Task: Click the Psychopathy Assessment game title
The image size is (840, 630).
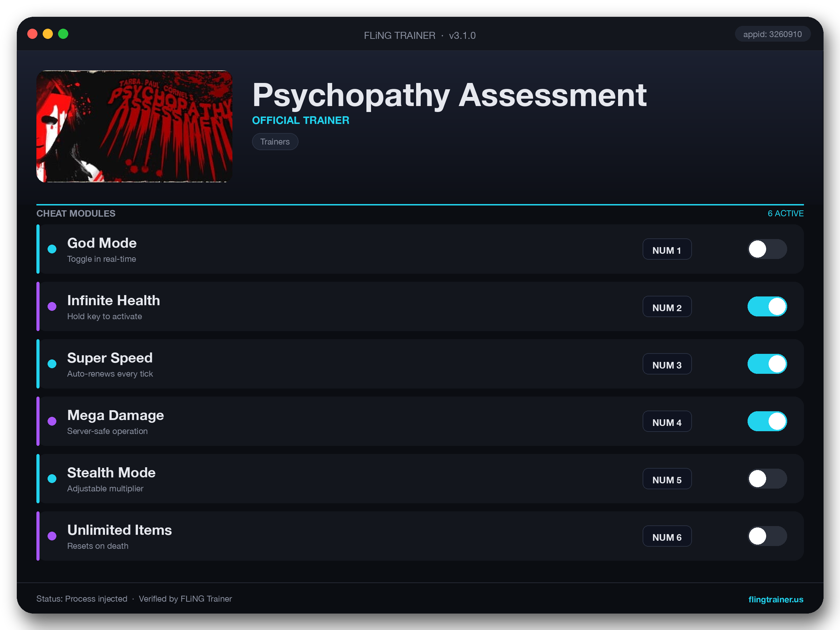Action: pyautogui.click(x=449, y=95)
